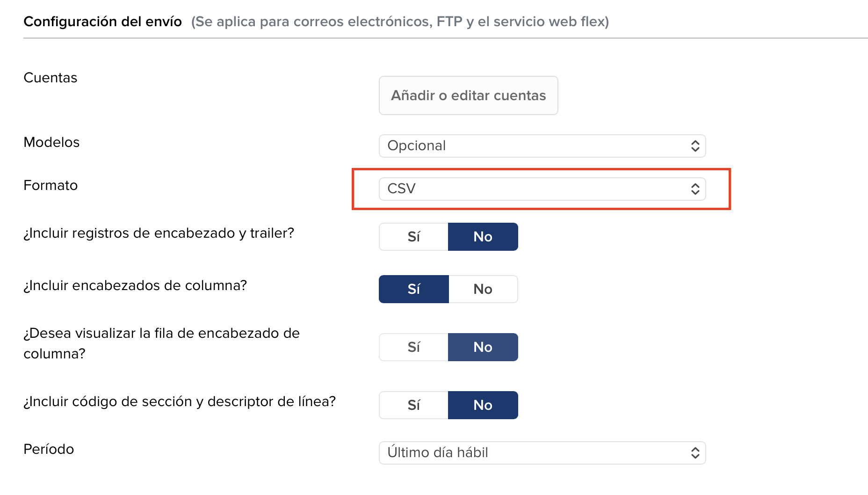Image resolution: width=868 pixels, height=495 pixels.
Task: Toggle "No" for fila de encabezado de columna
Action: (x=483, y=347)
